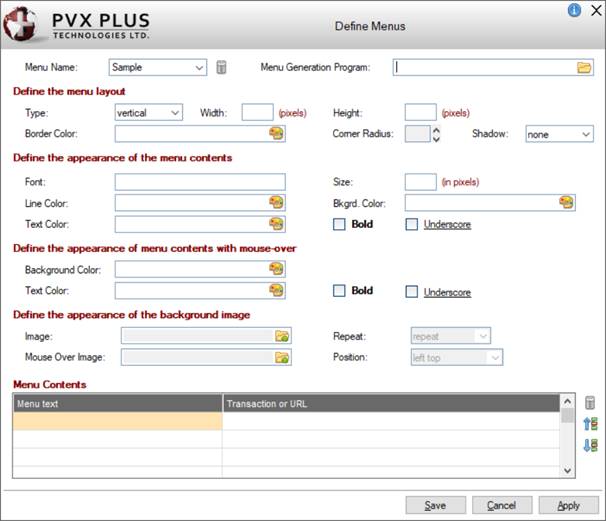Enable Bold for mouse-over appearance
The image size is (606, 521).
339,291
